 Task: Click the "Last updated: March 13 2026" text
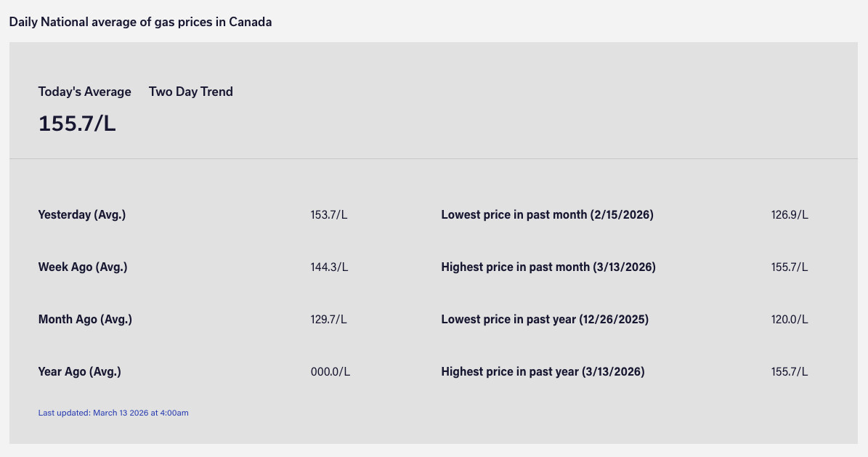[113, 413]
